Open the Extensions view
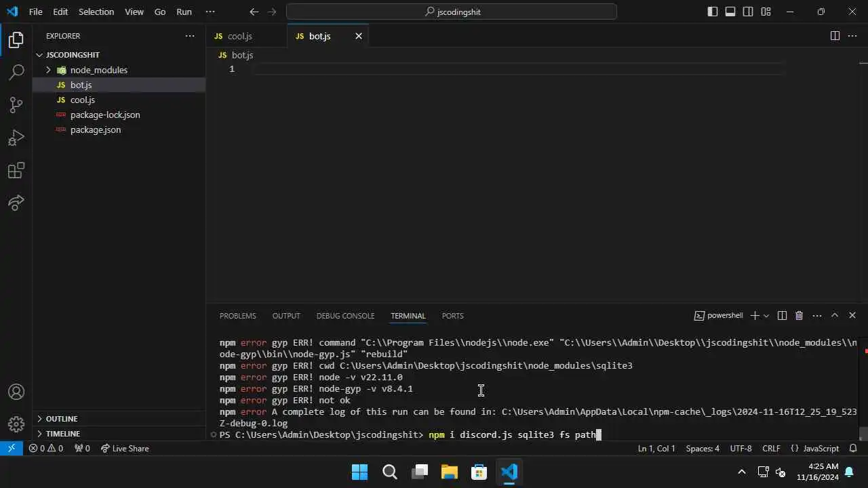This screenshot has height=488, width=868. (16, 170)
